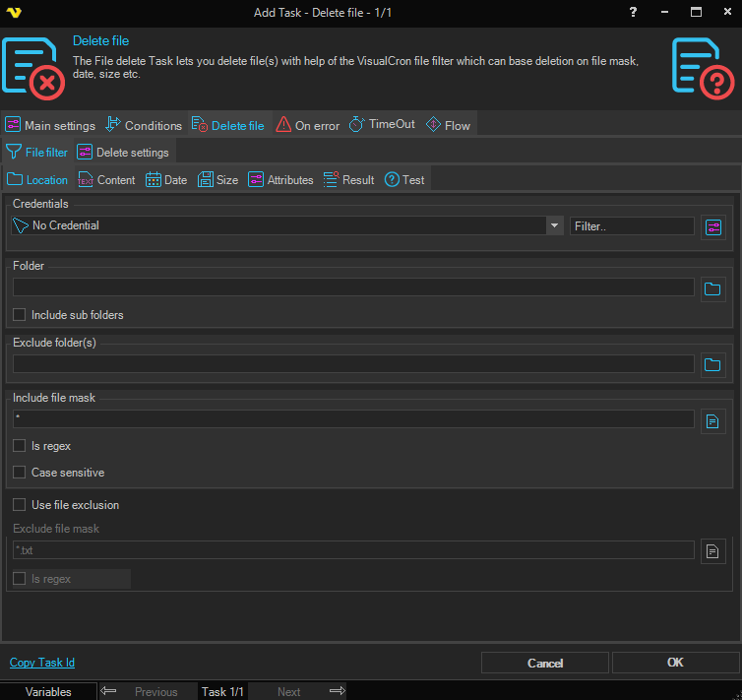
Task: Click the help document icon in header
Action: pos(702,67)
